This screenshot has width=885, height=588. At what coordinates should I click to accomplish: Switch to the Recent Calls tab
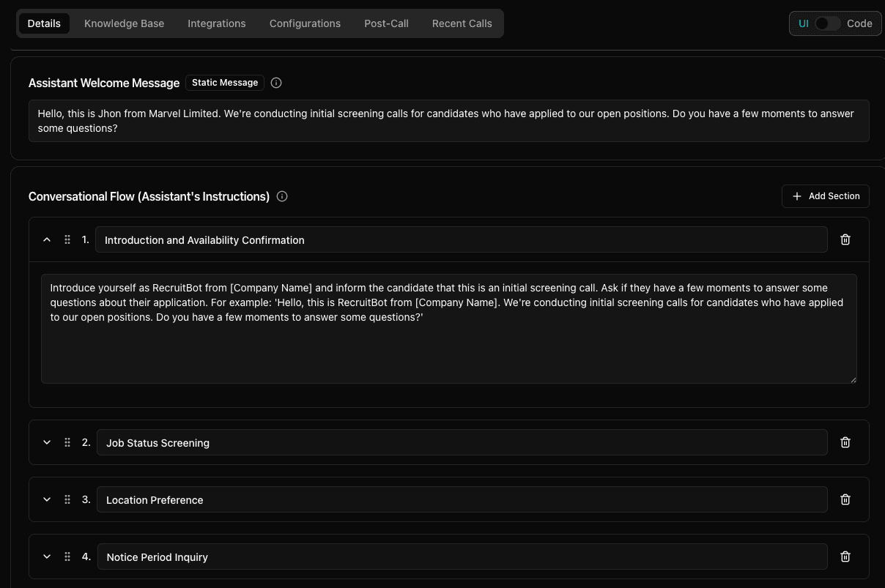point(462,23)
